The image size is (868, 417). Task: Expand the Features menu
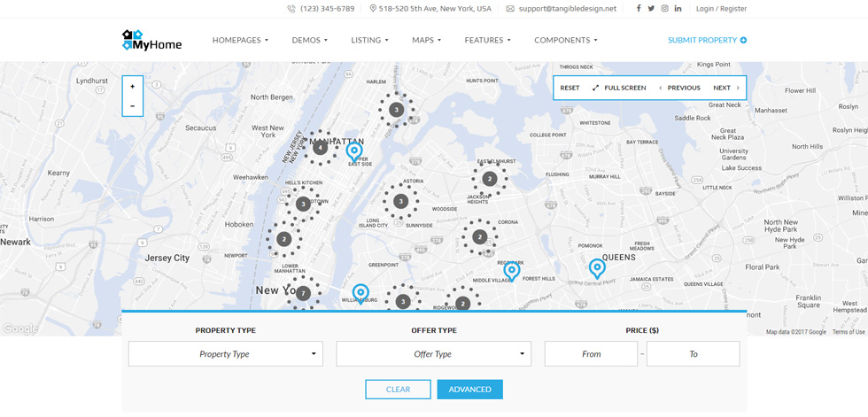pyautogui.click(x=487, y=41)
